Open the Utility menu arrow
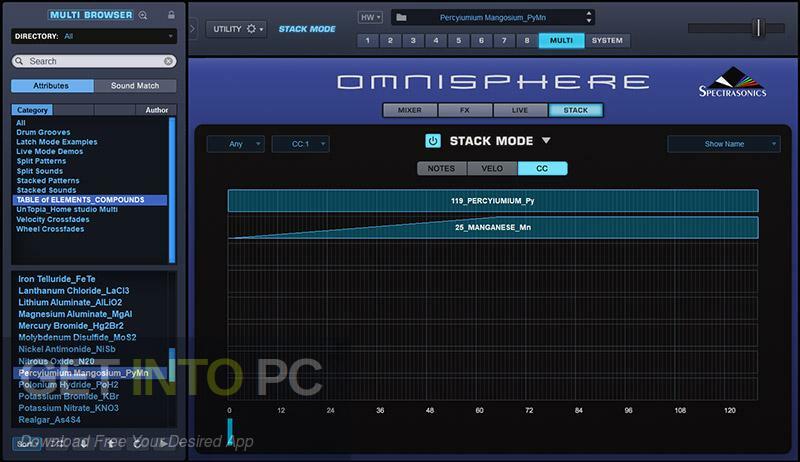The height and width of the screenshot is (462, 800). tap(261, 30)
